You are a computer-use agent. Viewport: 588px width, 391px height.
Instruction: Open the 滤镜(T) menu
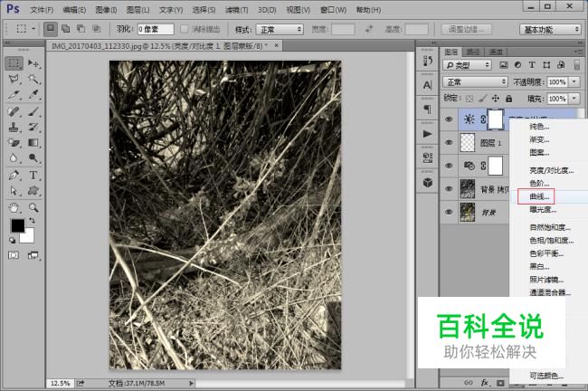pyautogui.click(x=237, y=10)
